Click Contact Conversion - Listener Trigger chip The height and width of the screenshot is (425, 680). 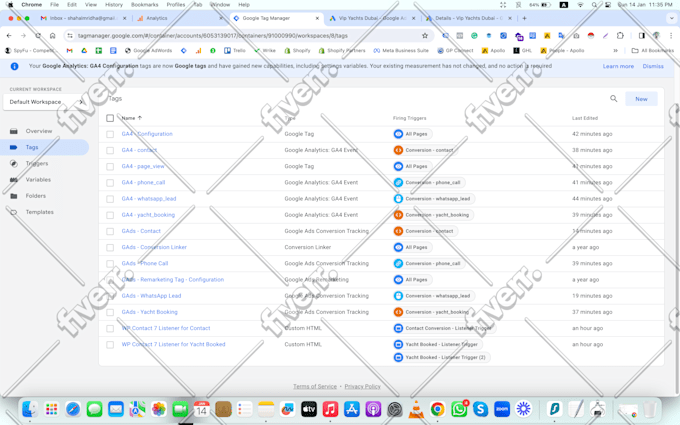click(x=444, y=328)
